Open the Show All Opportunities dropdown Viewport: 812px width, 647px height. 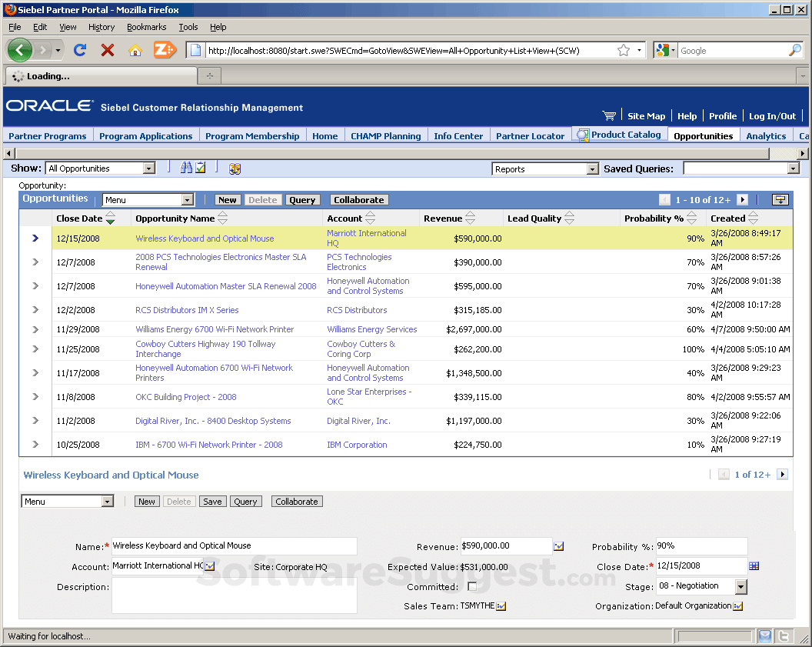[x=149, y=168]
